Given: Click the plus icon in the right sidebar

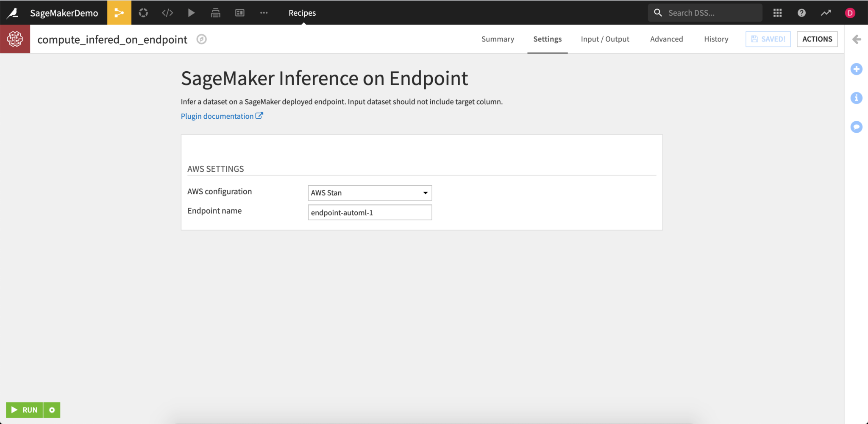Looking at the screenshot, I should click(857, 69).
